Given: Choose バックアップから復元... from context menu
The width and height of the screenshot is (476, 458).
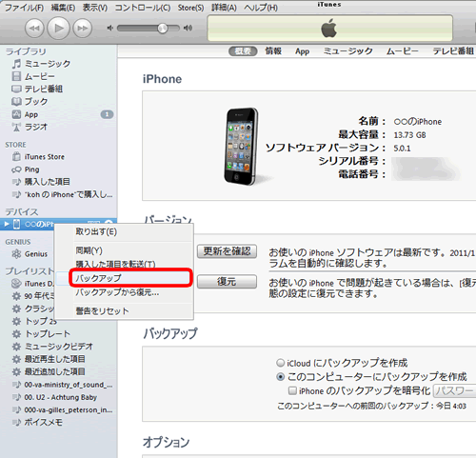Looking at the screenshot, I should click(x=125, y=292).
